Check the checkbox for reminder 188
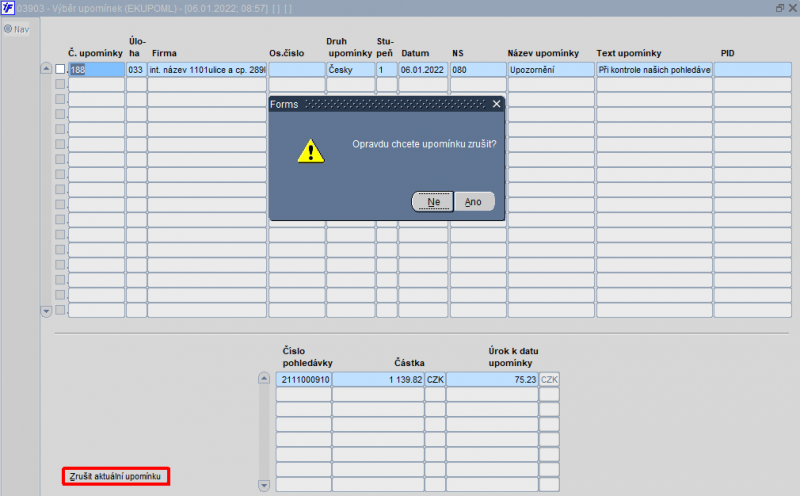 60,69
